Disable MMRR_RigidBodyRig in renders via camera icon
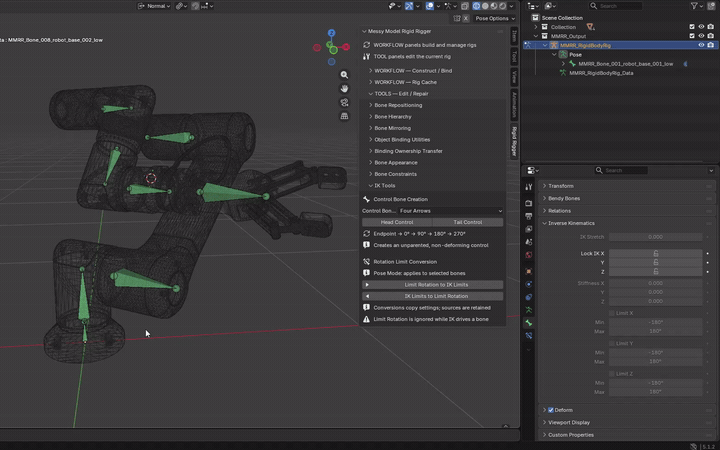This screenshot has height=450, width=720. point(711,45)
